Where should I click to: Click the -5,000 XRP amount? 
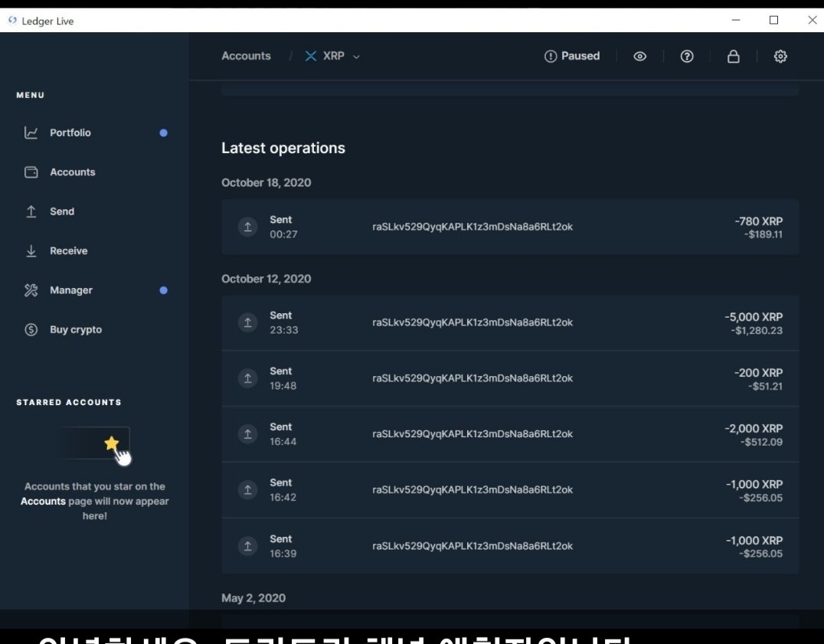click(754, 317)
